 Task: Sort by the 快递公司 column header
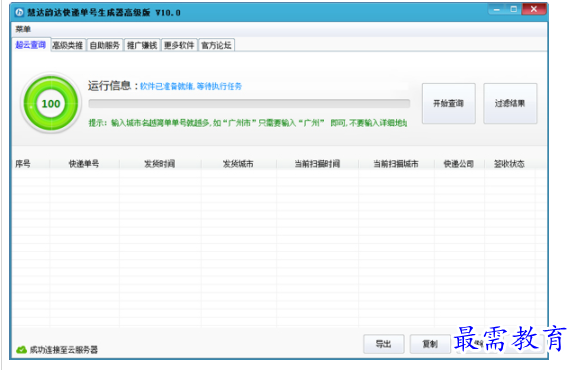[459, 164]
